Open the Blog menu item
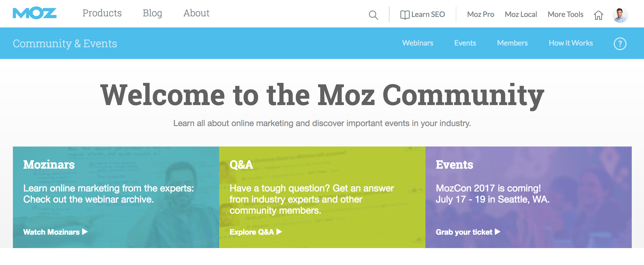 pos(152,13)
